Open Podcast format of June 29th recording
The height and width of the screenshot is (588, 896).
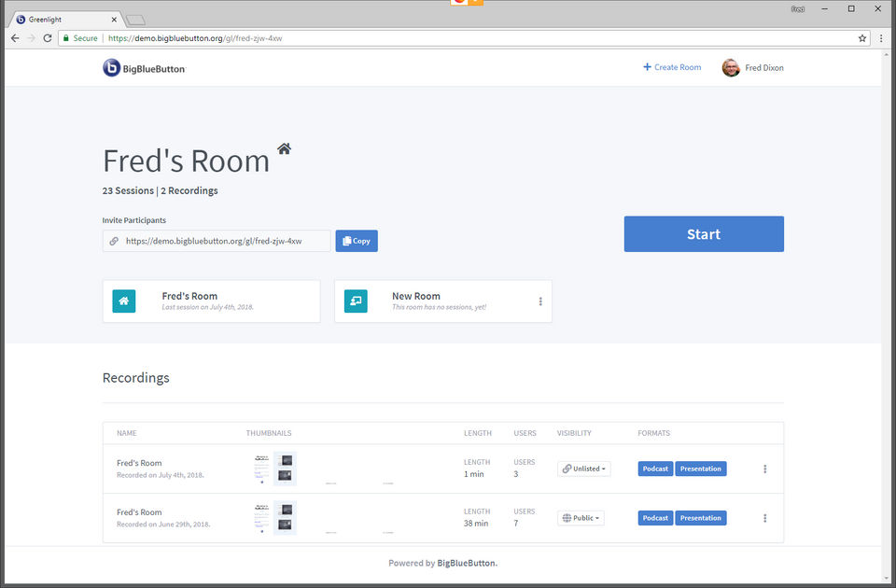tap(655, 518)
